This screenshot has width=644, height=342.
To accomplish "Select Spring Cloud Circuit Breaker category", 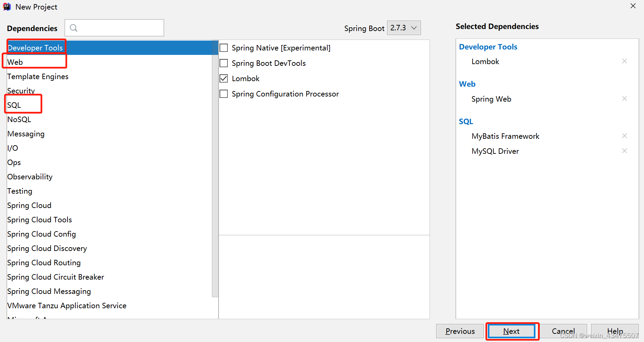I will (x=109, y=277).
